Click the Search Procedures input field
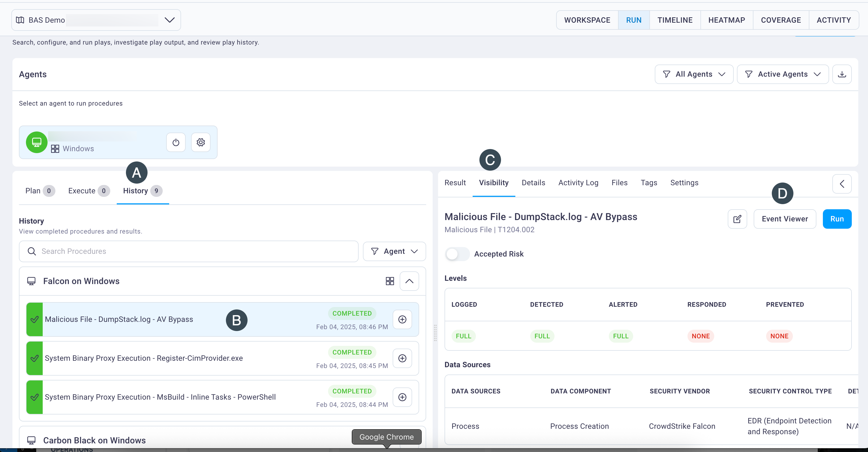868x452 pixels. coord(189,251)
